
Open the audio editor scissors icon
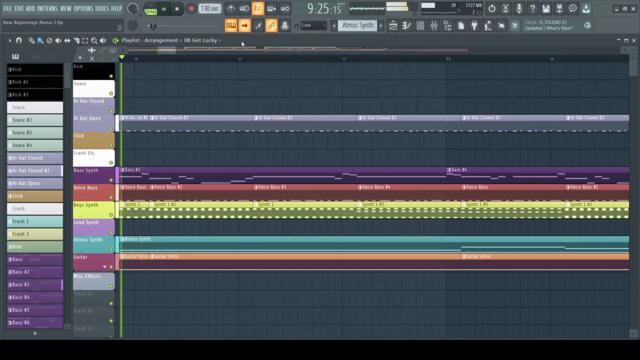(505, 8)
